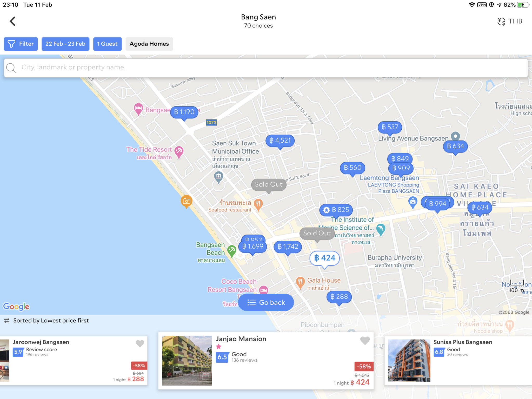
Task: Select the ฿ 4,521 map price marker
Action: (x=280, y=141)
